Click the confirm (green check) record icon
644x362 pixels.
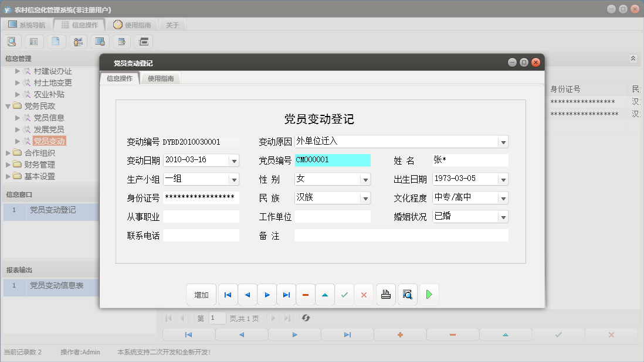point(344,294)
